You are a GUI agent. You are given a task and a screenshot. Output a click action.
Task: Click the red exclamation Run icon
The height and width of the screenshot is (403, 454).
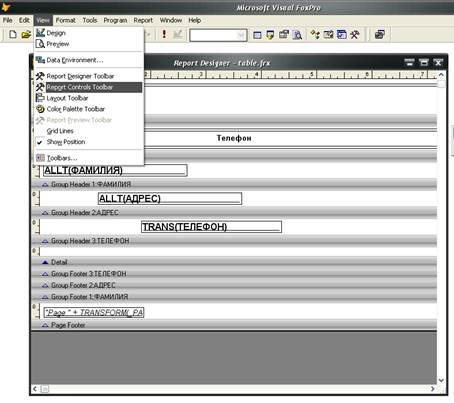pyautogui.click(x=164, y=34)
